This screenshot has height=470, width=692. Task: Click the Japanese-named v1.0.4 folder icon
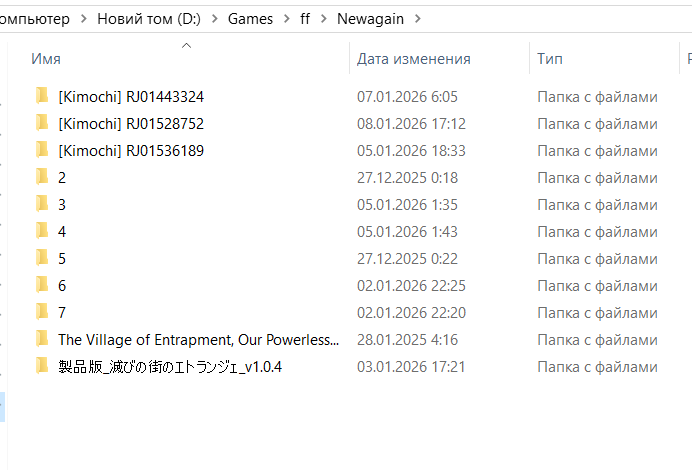point(42,366)
